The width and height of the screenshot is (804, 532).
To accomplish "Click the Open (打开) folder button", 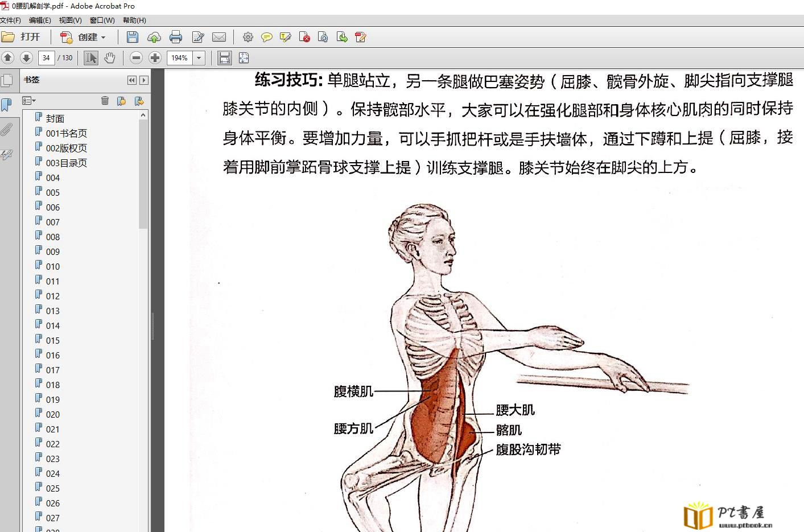I will pos(21,37).
